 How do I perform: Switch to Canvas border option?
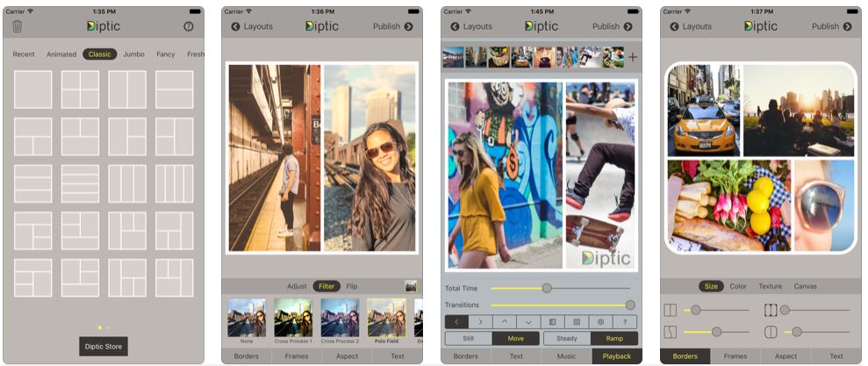tap(805, 286)
